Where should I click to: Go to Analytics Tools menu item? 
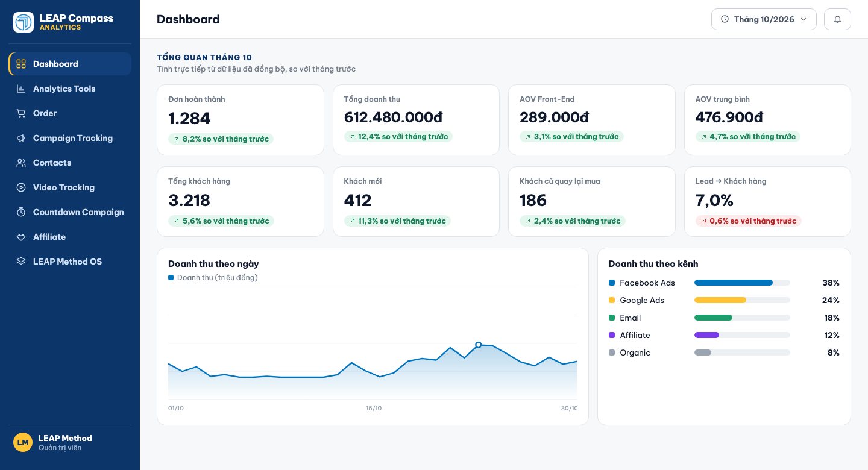coord(70,89)
